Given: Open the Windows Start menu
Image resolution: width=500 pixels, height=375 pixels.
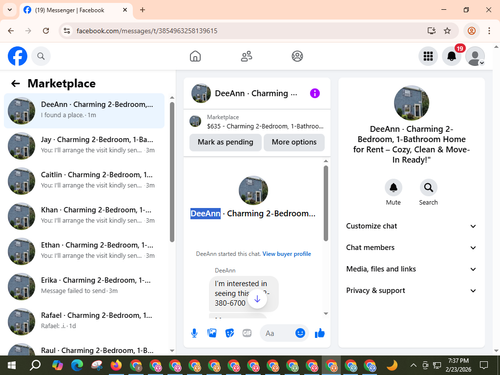Looking at the screenshot, I should click(x=12, y=365).
